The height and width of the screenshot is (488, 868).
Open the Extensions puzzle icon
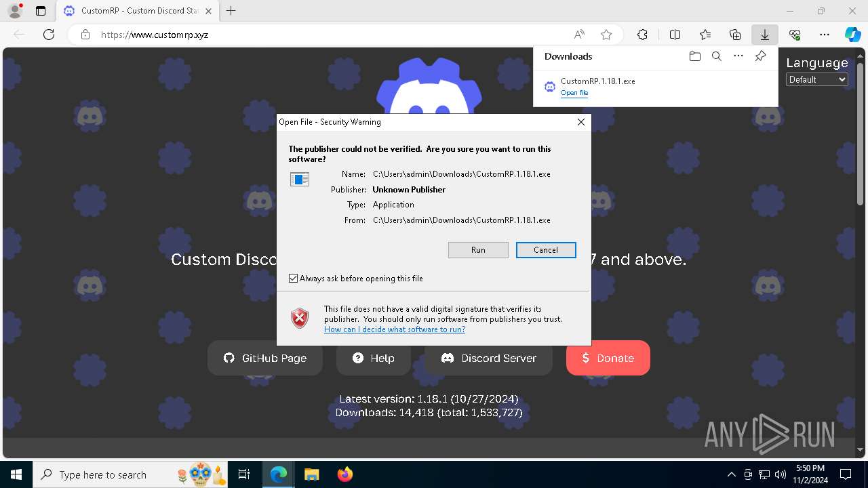pyautogui.click(x=642, y=35)
